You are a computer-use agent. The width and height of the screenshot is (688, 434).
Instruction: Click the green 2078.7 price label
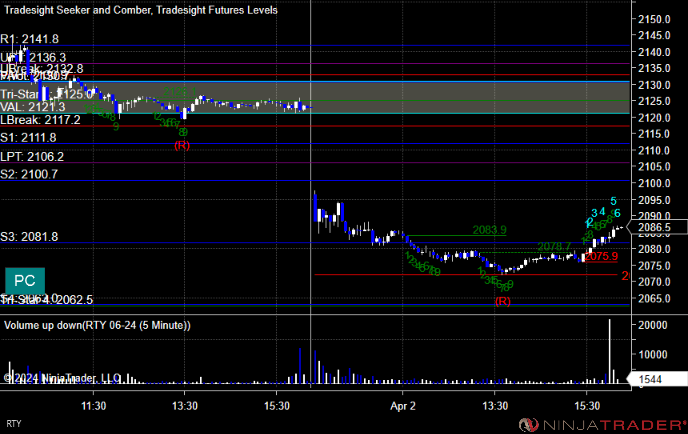(554, 247)
